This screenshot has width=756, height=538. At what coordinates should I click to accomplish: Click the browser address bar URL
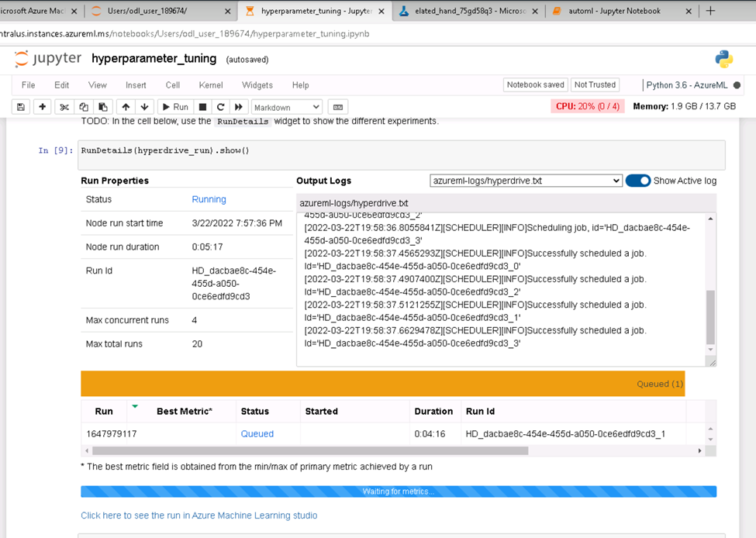point(185,34)
